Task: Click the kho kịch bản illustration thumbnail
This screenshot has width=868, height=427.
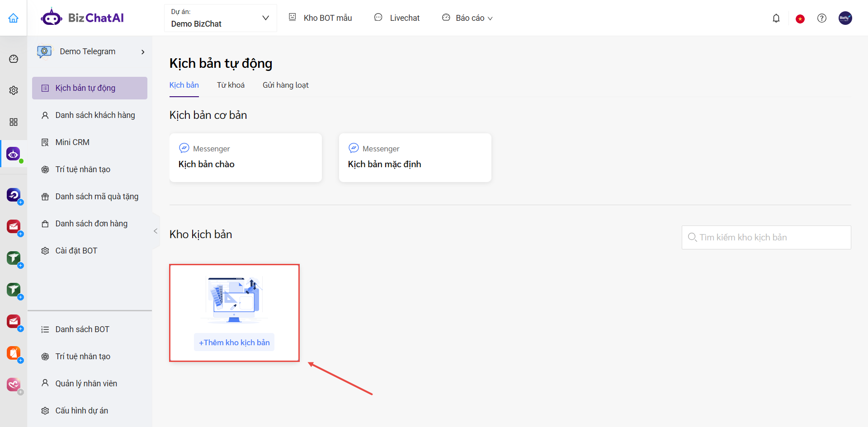Action: point(234,300)
